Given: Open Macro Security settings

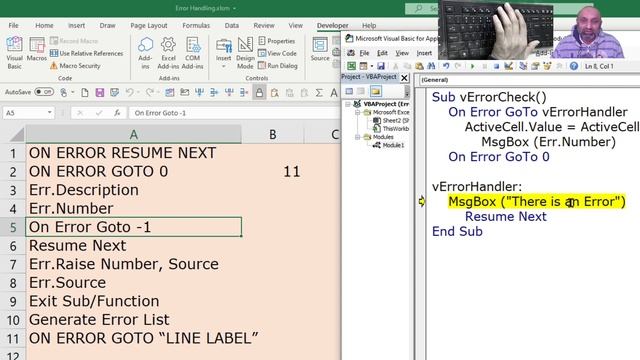Looking at the screenshot, I should (76, 65).
